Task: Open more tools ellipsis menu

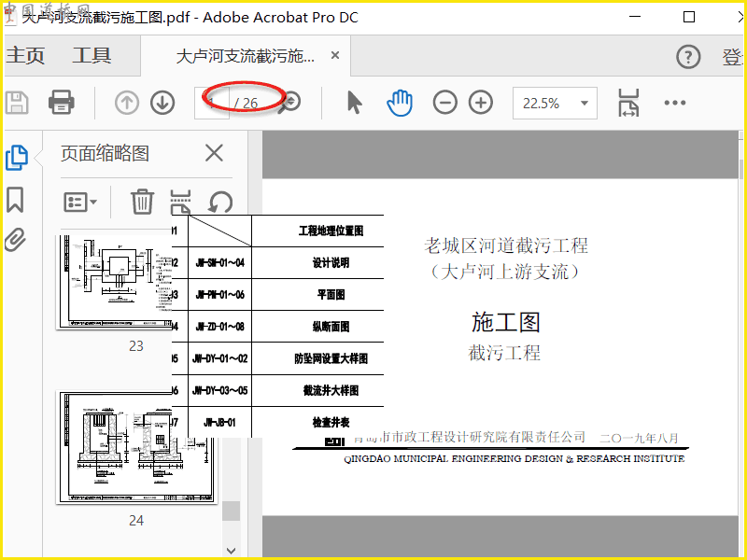Action: pyautogui.click(x=674, y=103)
